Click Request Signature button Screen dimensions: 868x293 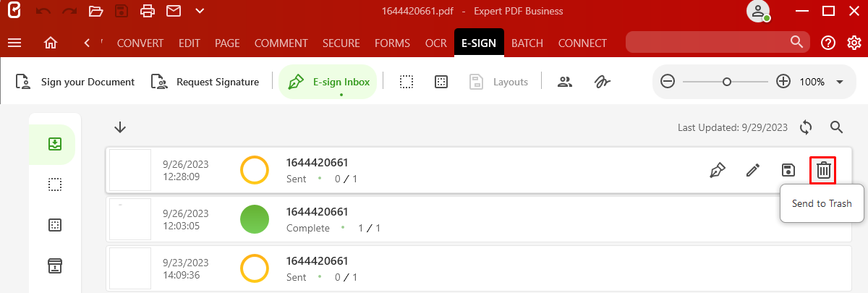[x=205, y=82]
